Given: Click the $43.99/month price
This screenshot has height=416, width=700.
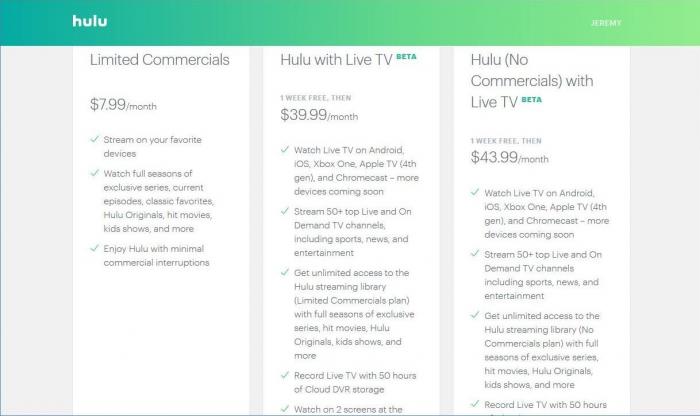Looking at the screenshot, I should click(x=511, y=158).
